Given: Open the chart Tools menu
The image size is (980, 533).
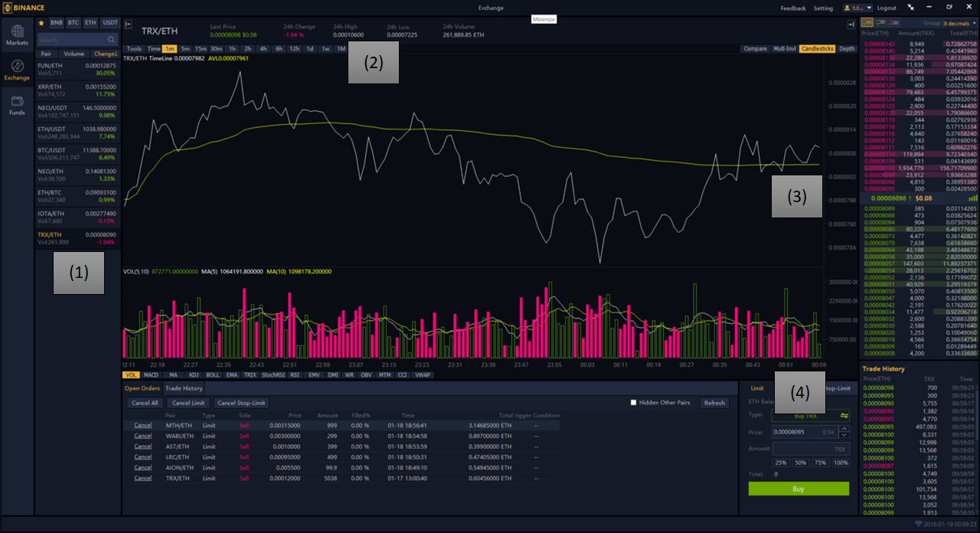Looking at the screenshot, I should pyautogui.click(x=134, y=49).
